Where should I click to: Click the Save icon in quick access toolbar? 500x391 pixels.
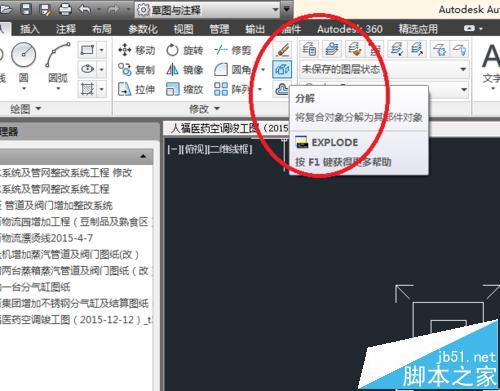[25, 10]
